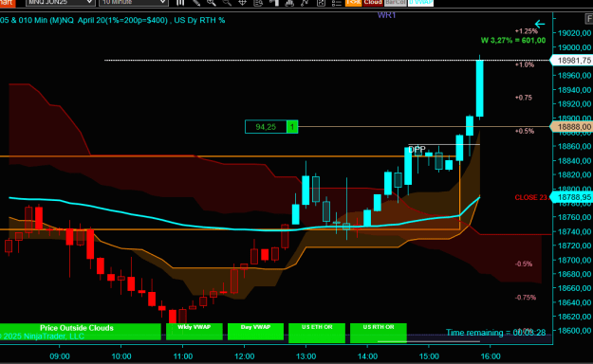Image resolution: width=593 pixels, height=364 pixels.
Task: Click the Day VWAP status box
Action: click(255, 331)
